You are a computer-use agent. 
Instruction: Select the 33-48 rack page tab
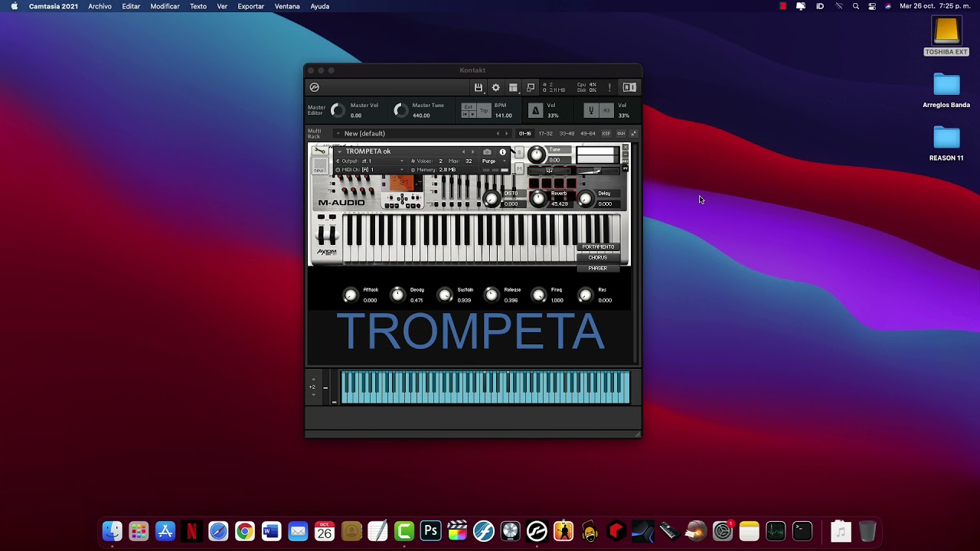(x=567, y=133)
